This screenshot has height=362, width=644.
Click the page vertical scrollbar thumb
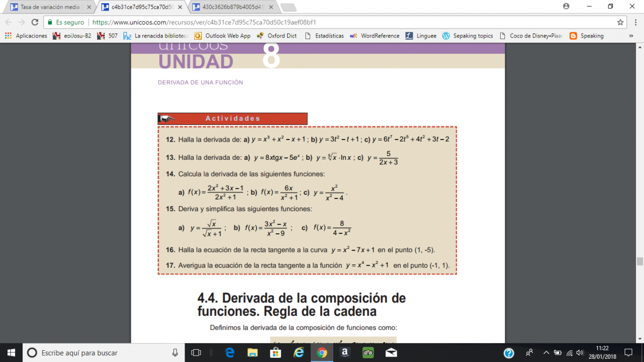point(639,261)
